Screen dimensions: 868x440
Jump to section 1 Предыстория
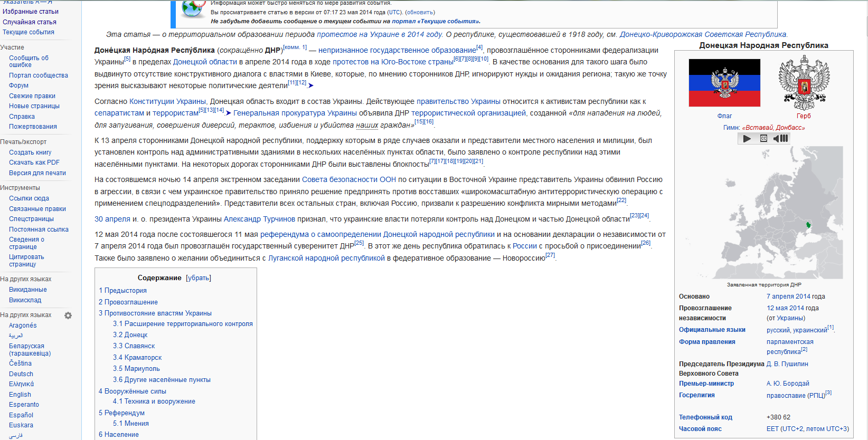122,291
